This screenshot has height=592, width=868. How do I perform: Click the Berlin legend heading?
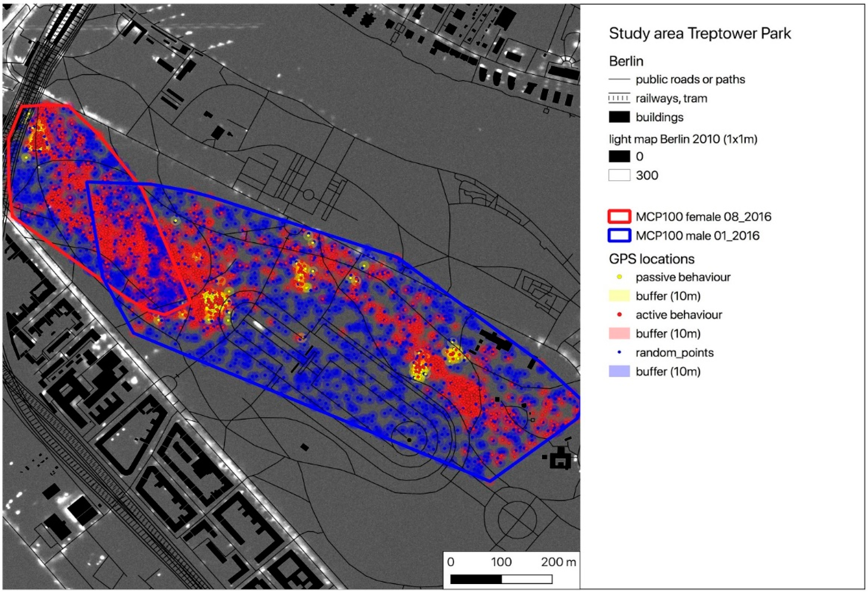pyautogui.click(x=626, y=61)
